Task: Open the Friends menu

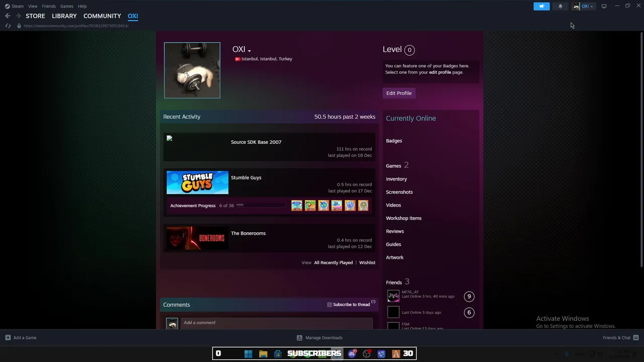Action: click(49, 6)
